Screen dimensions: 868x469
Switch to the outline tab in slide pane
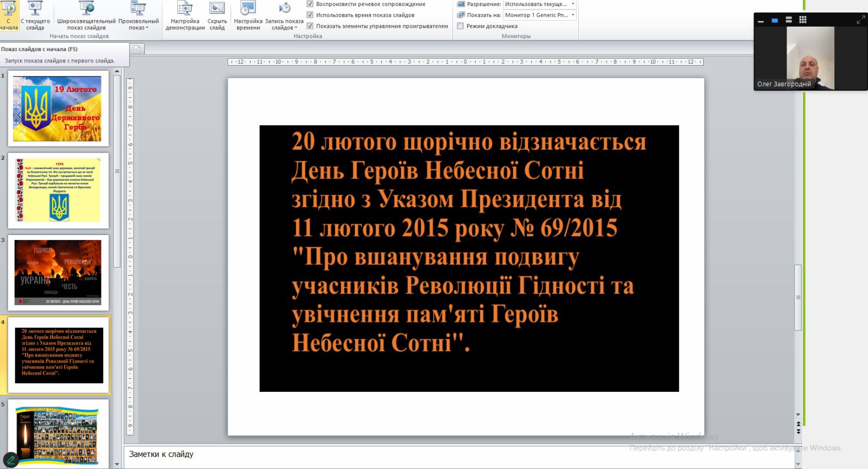[137, 49]
